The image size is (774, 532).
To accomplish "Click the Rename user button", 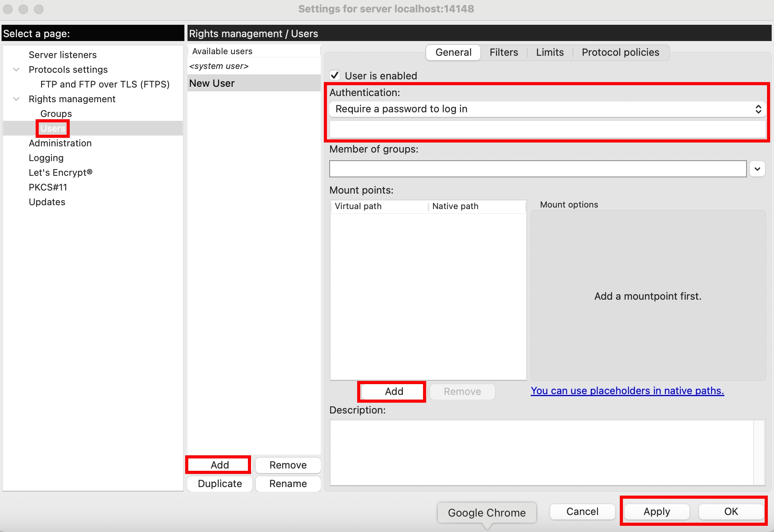I will (288, 484).
